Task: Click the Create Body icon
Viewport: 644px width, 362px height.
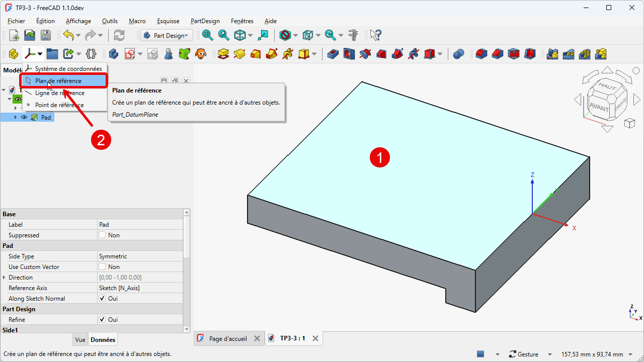Action: pos(114,53)
